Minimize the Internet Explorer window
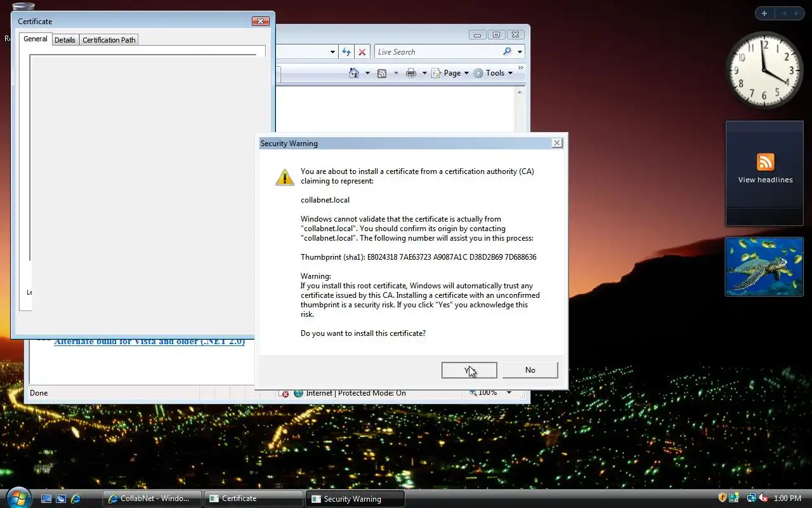Image resolution: width=812 pixels, height=508 pixels. coord(477,35)
